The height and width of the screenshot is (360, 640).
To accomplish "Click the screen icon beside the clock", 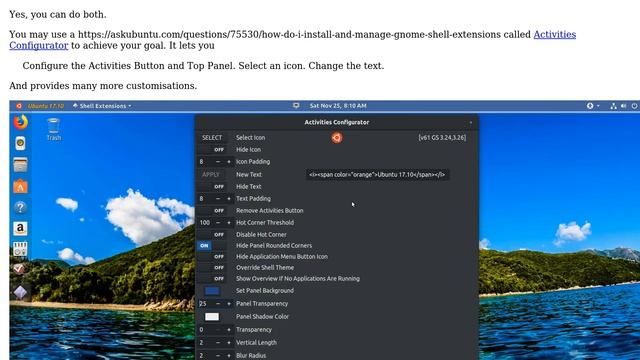I will click(296, 106).
